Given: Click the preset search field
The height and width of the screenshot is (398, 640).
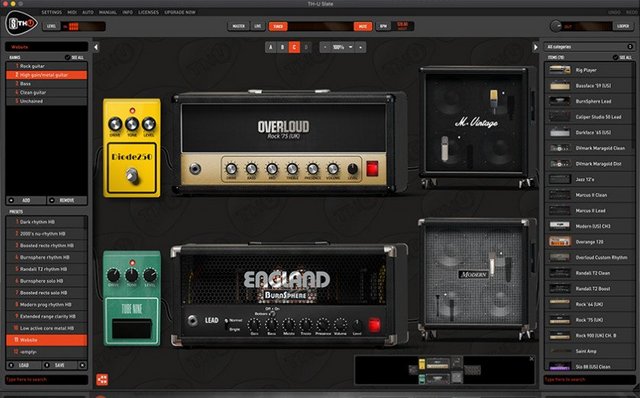Looking at the screenshot, I should (x=47, y=380).
